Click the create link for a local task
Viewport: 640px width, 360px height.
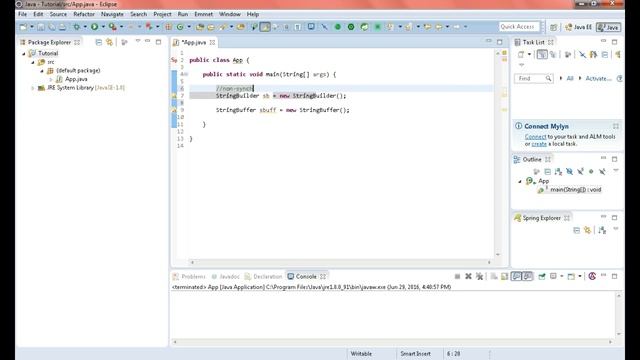point(539,144)
